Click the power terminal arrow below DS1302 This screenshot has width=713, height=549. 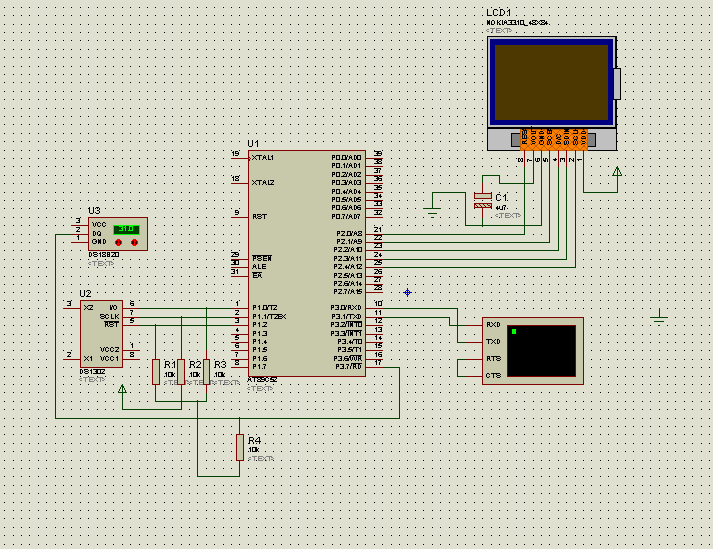click(x=122, y=389)
